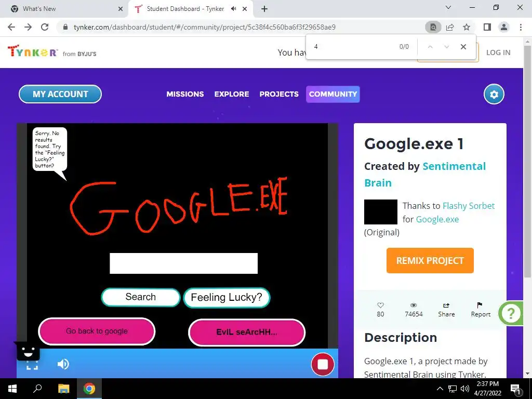Expand the tab search chevron

click(448, 7)
